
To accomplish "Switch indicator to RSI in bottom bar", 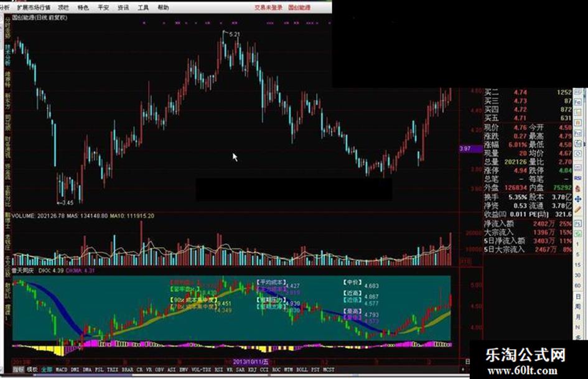I will tap(219, 370).
